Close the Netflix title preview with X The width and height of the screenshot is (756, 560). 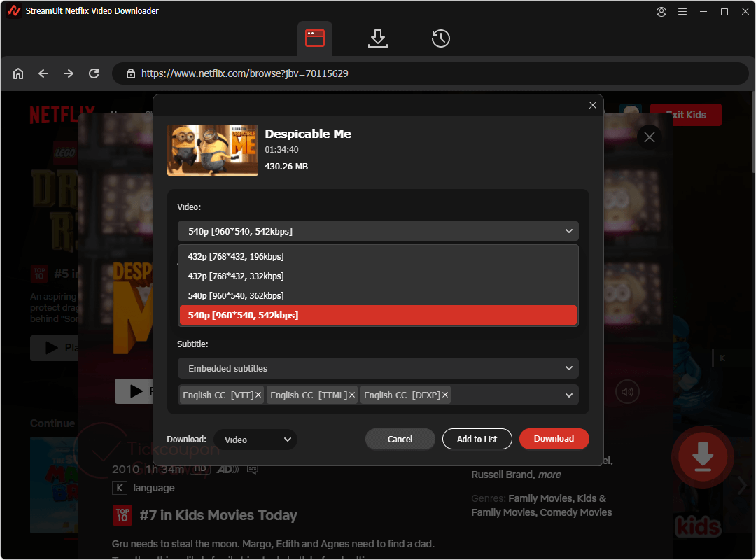650,137
